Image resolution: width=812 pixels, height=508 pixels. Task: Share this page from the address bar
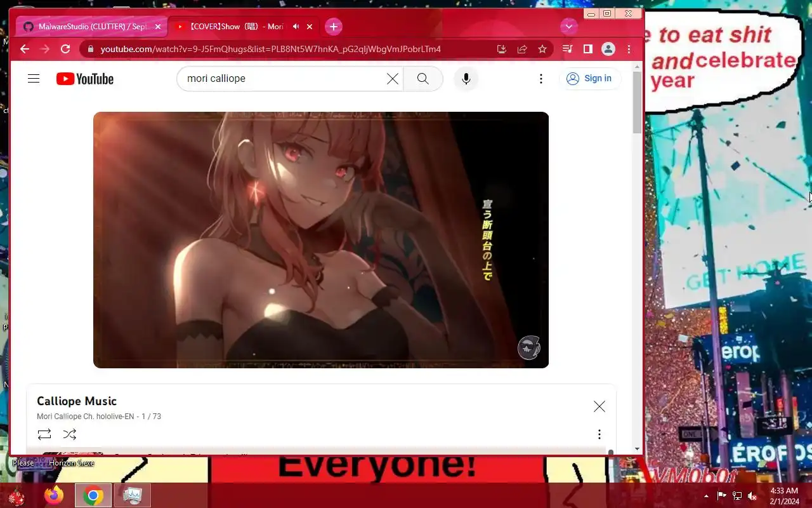522,49
